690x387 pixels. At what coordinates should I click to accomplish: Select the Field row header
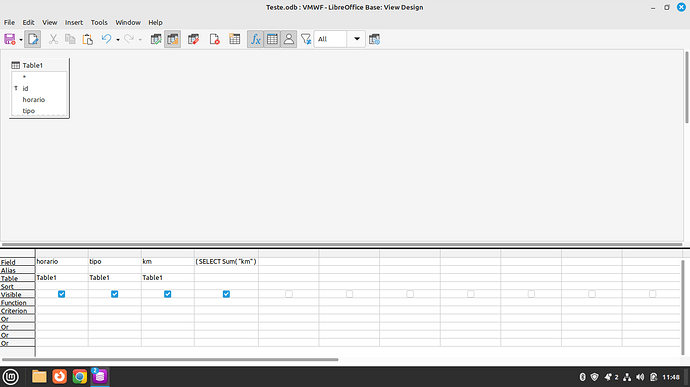[18, 262]
